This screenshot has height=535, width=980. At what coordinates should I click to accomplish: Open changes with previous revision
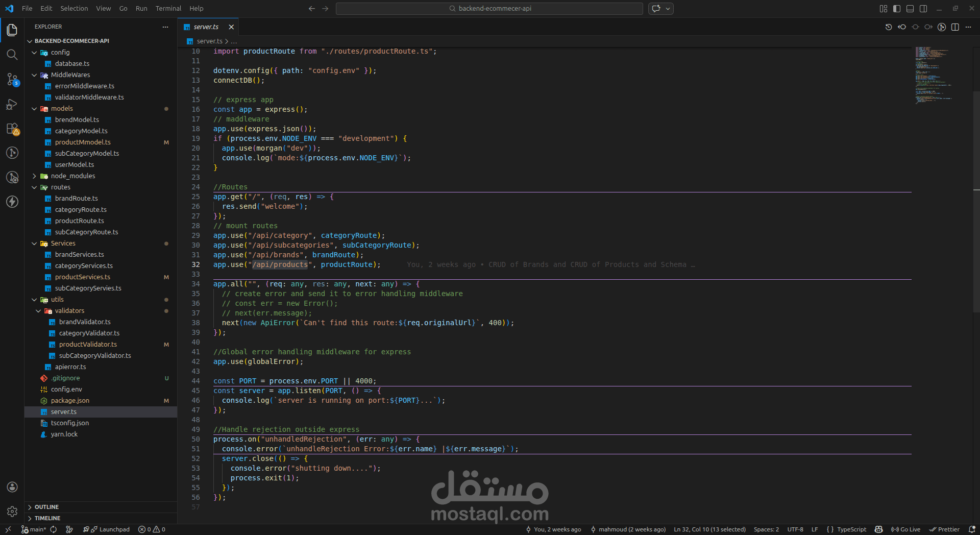902,27
